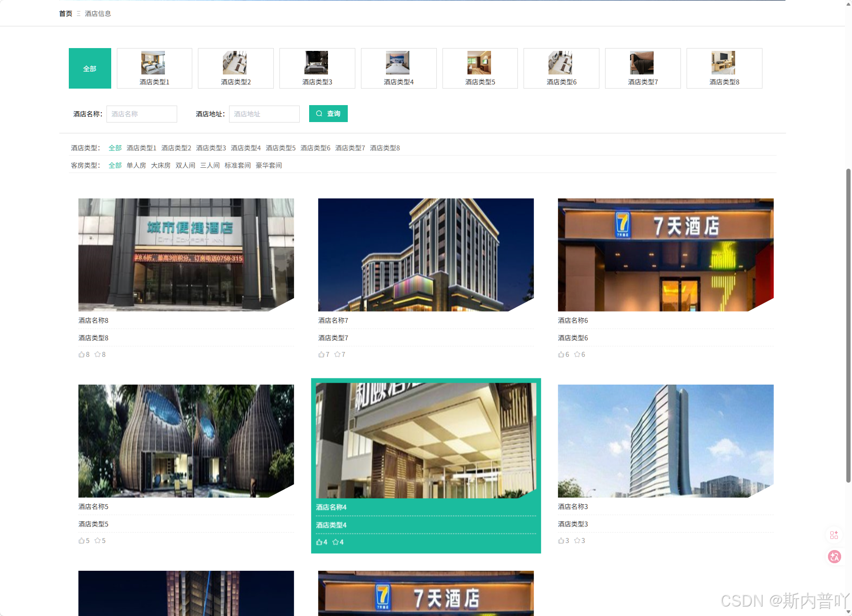Click the 酒店类型8 label under 酒店名称8
Screen dimensions: 852x616
93,338
